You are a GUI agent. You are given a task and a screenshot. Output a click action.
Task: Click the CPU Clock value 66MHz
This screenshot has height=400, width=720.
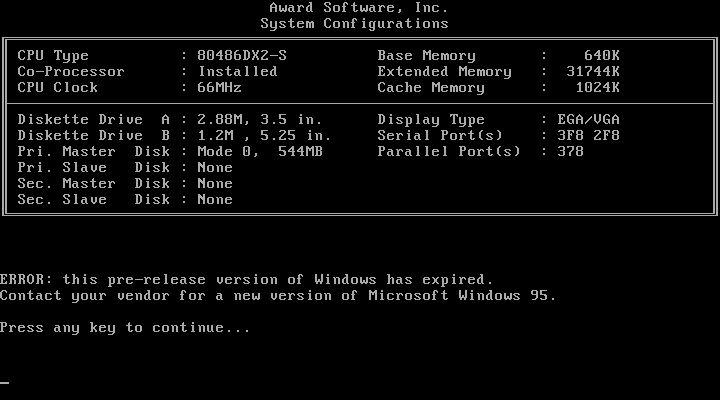[220, 88]
